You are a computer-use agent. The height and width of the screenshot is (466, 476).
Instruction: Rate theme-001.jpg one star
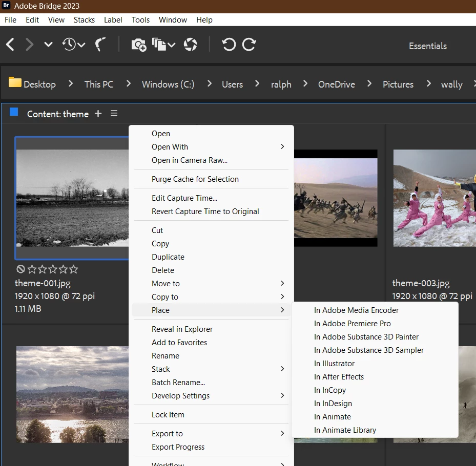click(32, 269)
